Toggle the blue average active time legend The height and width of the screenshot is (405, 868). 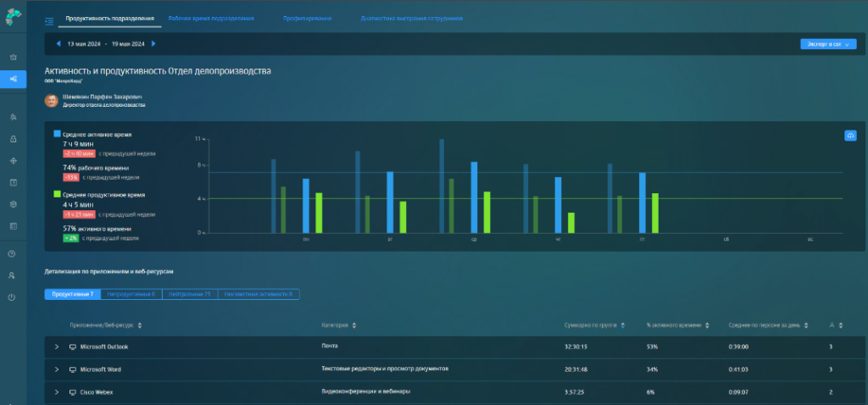(58, 134)
